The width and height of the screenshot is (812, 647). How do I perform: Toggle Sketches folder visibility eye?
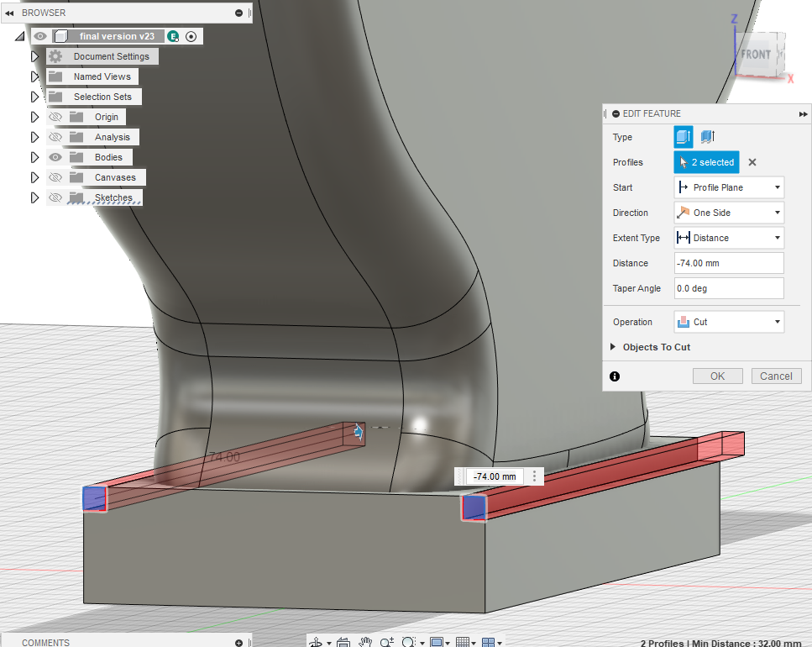[x=55, y=198]
